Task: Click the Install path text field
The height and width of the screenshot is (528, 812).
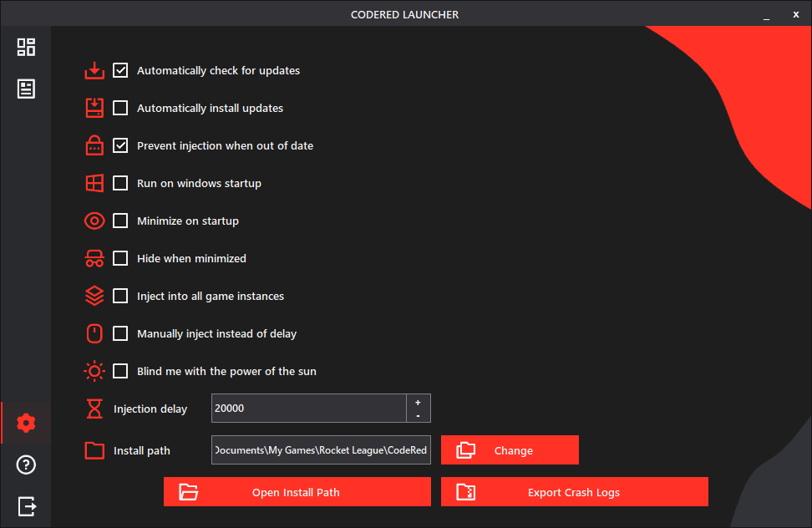Action: tap(321, 449)
